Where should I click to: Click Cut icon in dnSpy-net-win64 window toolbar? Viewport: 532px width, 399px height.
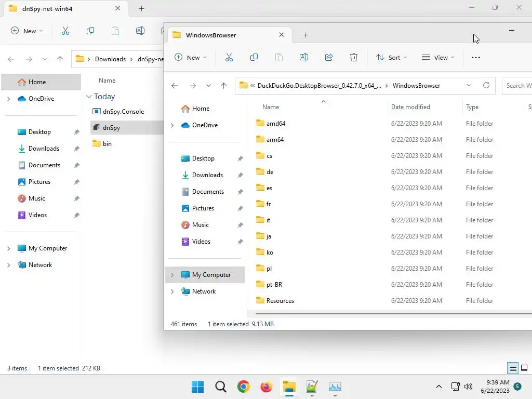pyautogui.click(x=65, y=31)
